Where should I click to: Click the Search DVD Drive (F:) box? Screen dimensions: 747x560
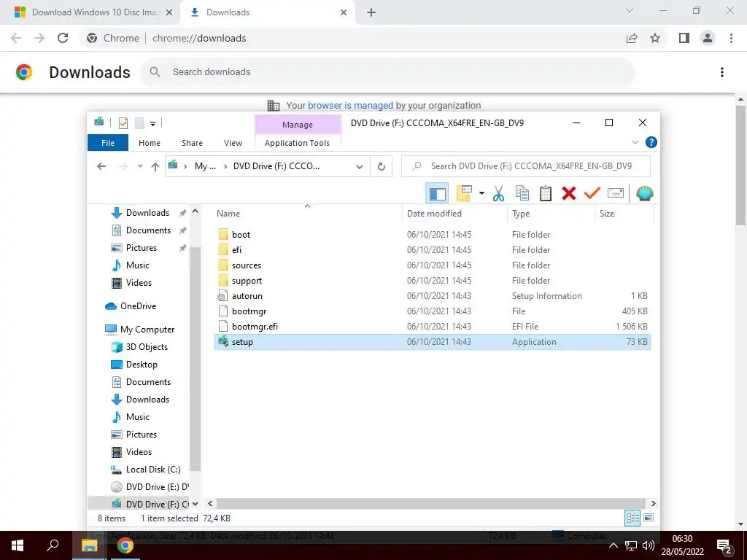pyautogui.click(x=526, y=166)
